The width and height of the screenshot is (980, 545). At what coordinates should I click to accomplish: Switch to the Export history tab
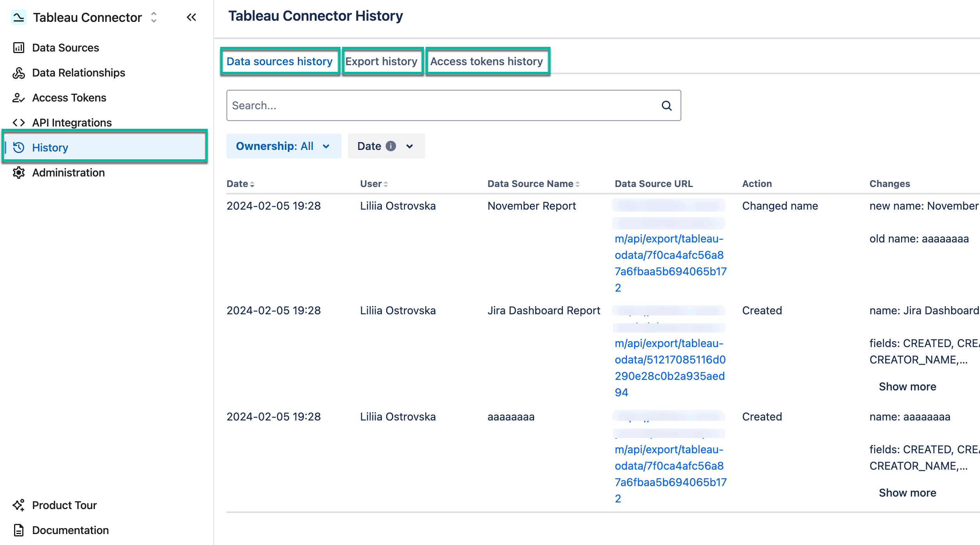(x=381, y=61)
